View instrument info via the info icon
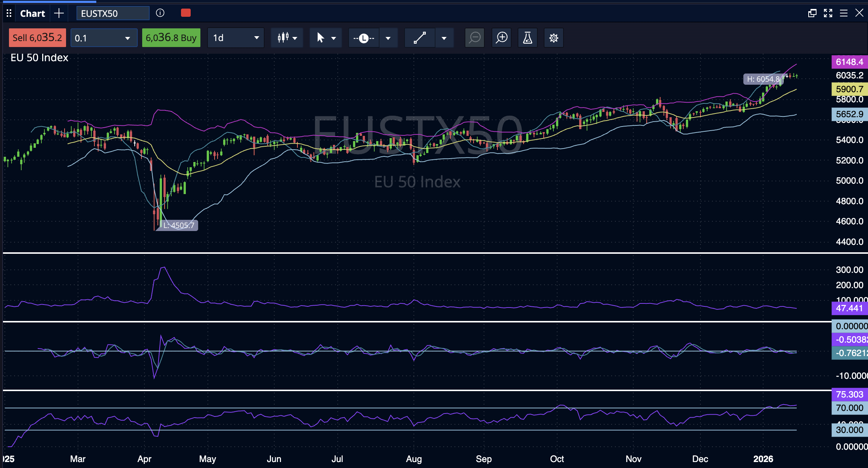 [160, 13]
